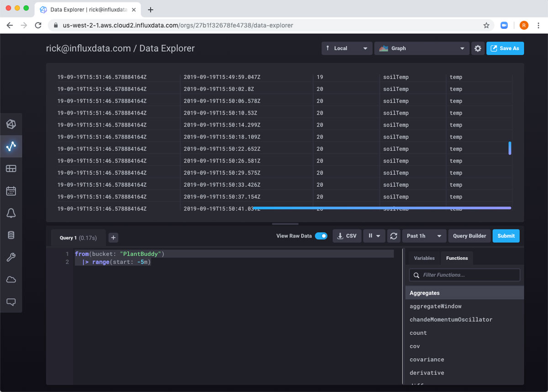Click the 2019-09-19T15:50:29.575Z timestamp cell
This screenshot has width=548, height=392.
tap(222, 173)
